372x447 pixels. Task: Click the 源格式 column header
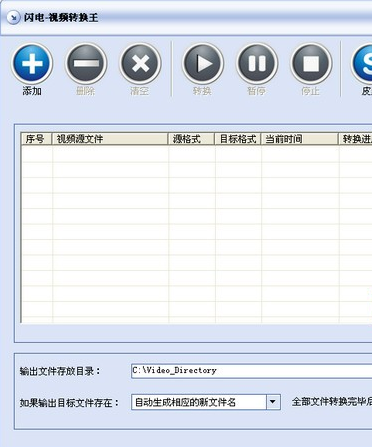(x=191, y=139)
